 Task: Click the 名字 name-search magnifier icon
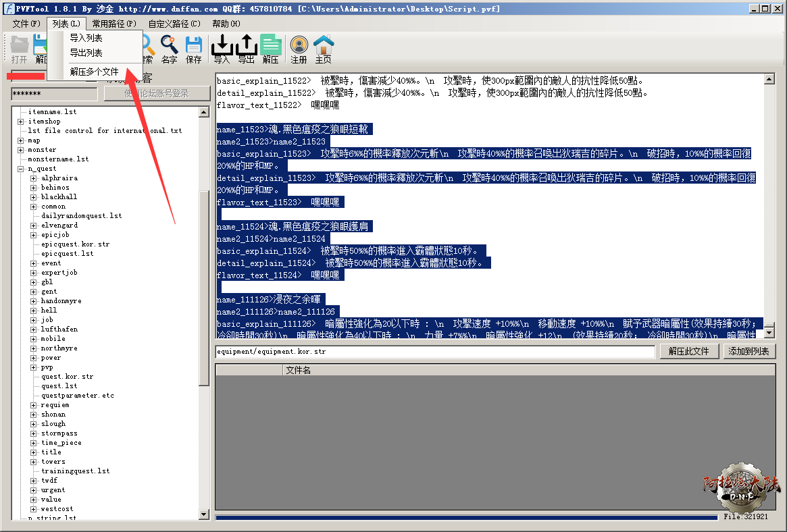(169, 49)
